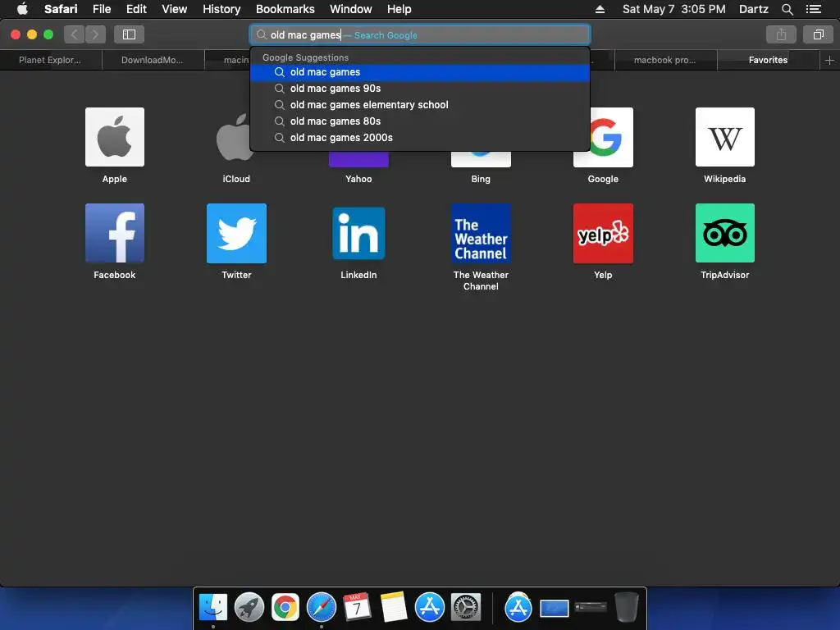Switch to the DownloadMo... tab

point(153,60)
